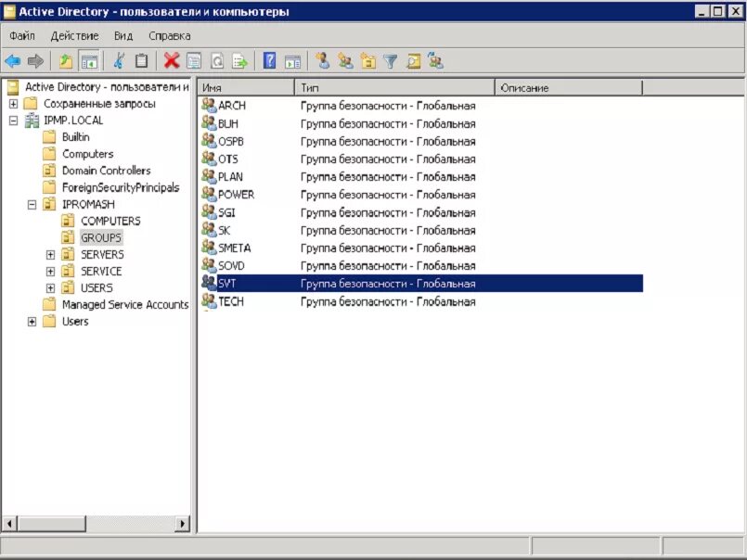Select the BUH security group

[227, 124]
